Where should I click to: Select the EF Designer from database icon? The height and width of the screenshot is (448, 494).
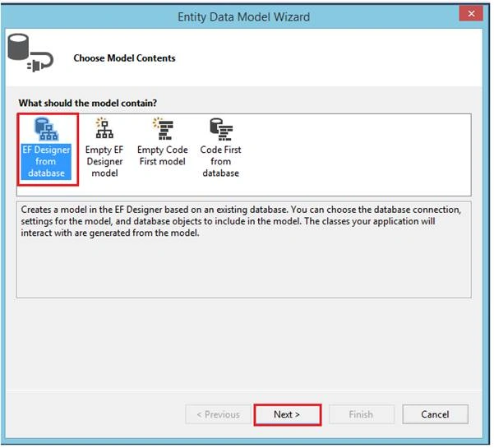tap(46, 129)
